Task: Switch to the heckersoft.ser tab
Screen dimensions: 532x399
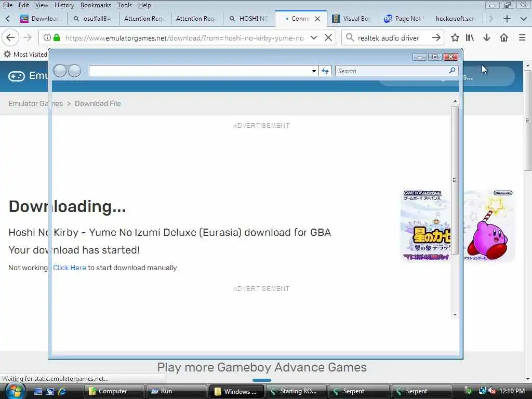Action: coord(456,19)
